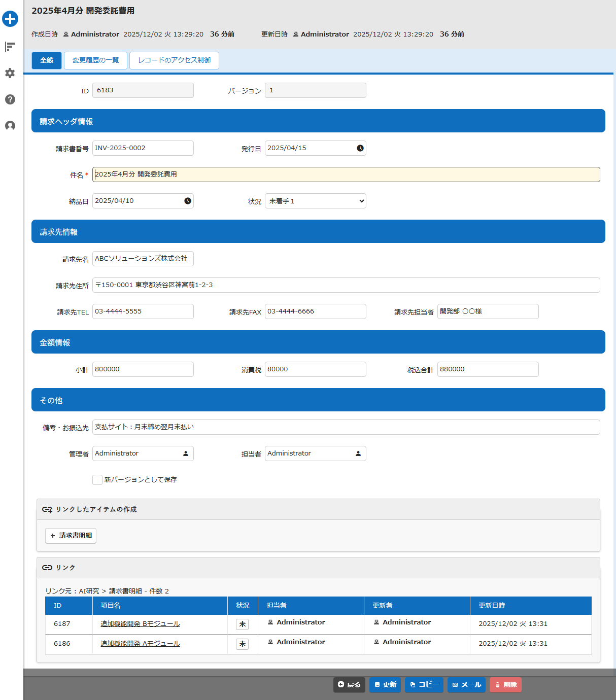This screenshot has width=616, height=700.
Task: Click the 消費税 amount field
Action: pyautogui.click(x=316, y=369)
